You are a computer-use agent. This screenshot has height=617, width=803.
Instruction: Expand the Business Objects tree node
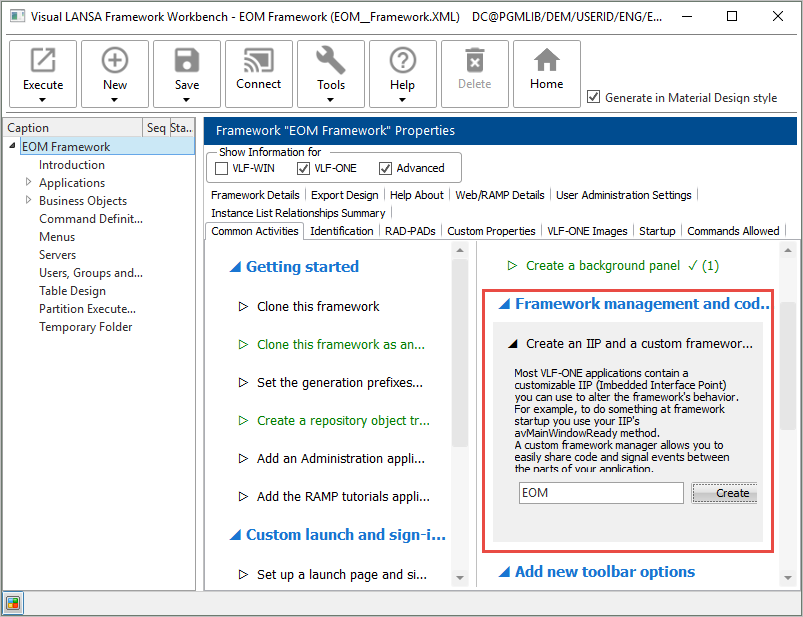click(x=28, y=200)
